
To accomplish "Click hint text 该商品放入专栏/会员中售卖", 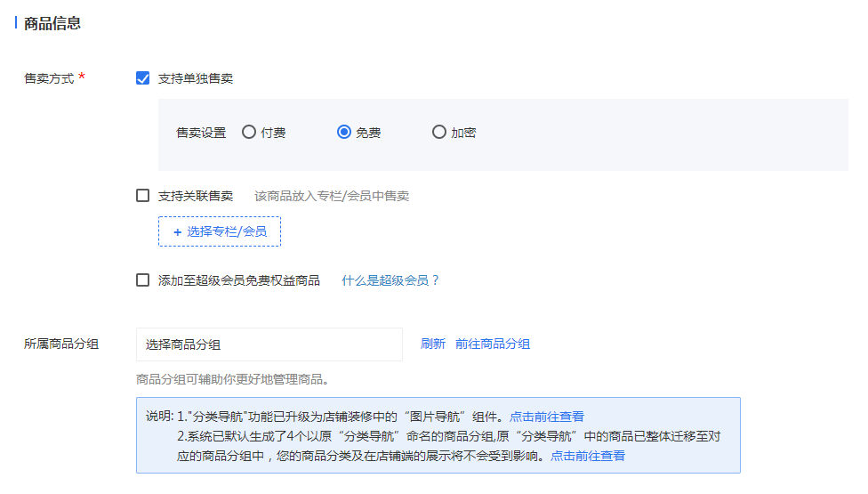I will [x=332, y=196].
